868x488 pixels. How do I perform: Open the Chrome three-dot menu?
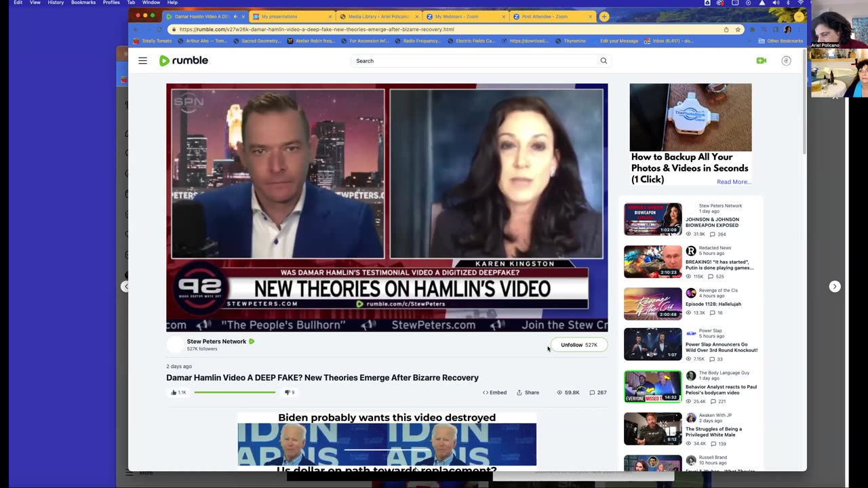coord(798,30)
